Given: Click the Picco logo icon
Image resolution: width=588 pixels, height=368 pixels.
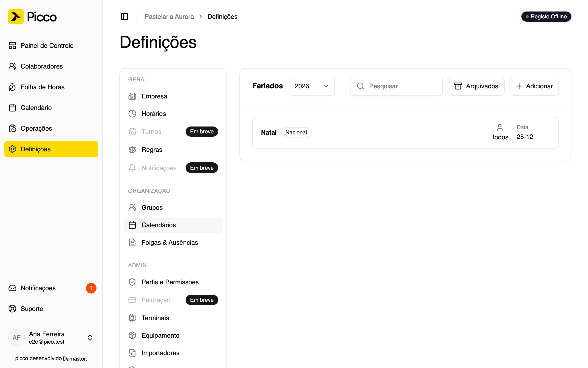Looking at the screenshot, I should click(x=16, y=17).
